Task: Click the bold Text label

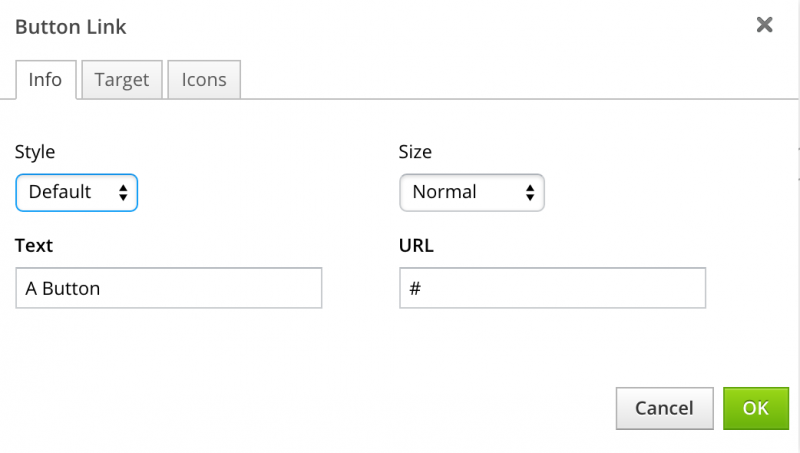Action: click(34, 246)
